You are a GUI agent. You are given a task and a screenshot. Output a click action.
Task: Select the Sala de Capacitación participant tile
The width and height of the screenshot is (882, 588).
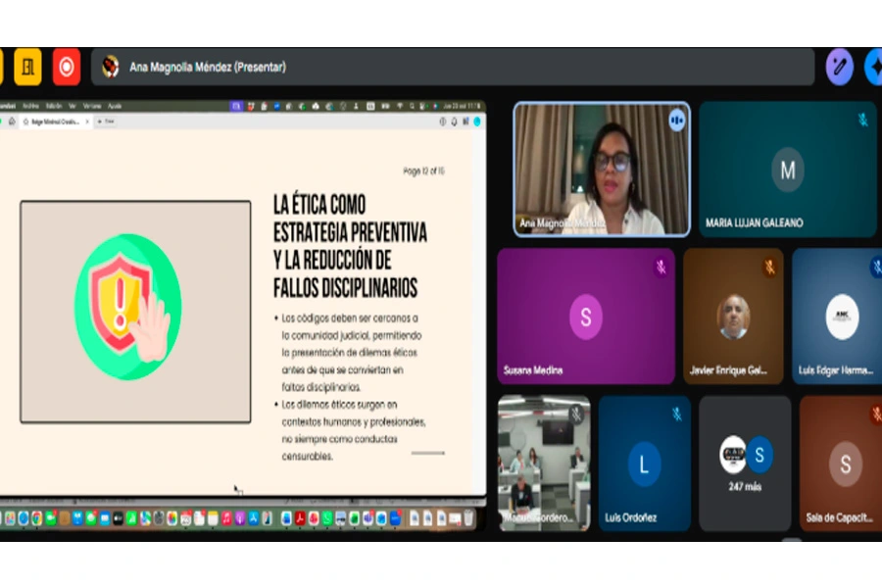[x=843, y=463]
